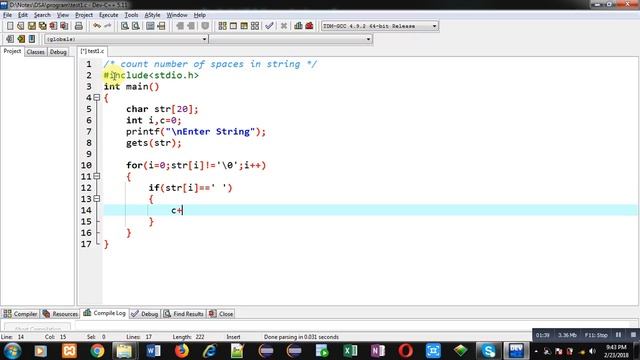640x360 pixels.
Task: Click the Save All toolbar icon
Action: pyautogui.click(x=42, y=26)
